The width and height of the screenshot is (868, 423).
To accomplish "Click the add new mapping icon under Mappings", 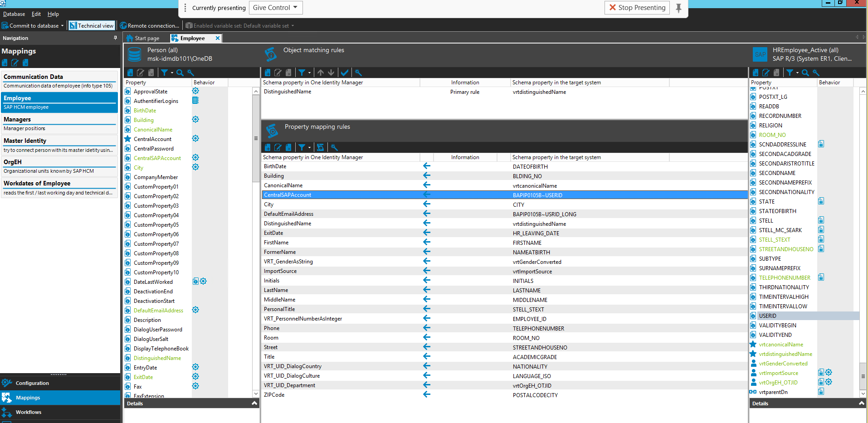I will coord(5,63).
